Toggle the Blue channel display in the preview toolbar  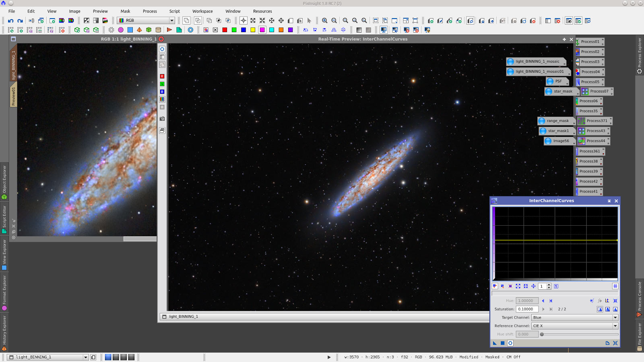pos(162,91)
